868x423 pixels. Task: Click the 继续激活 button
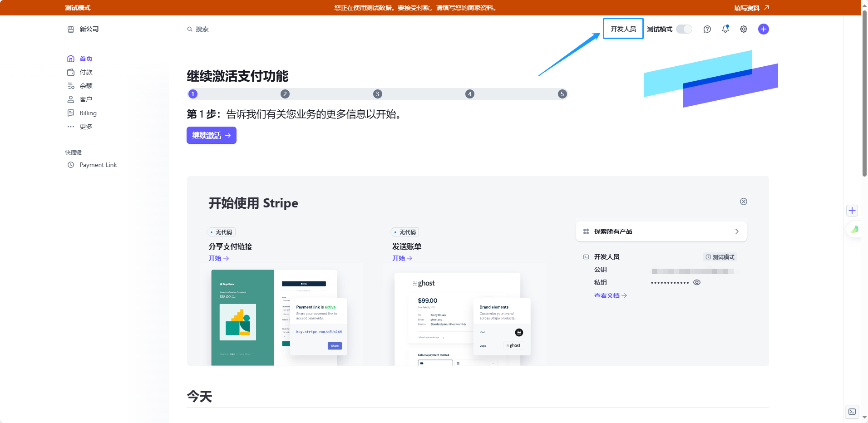point(212,135)
